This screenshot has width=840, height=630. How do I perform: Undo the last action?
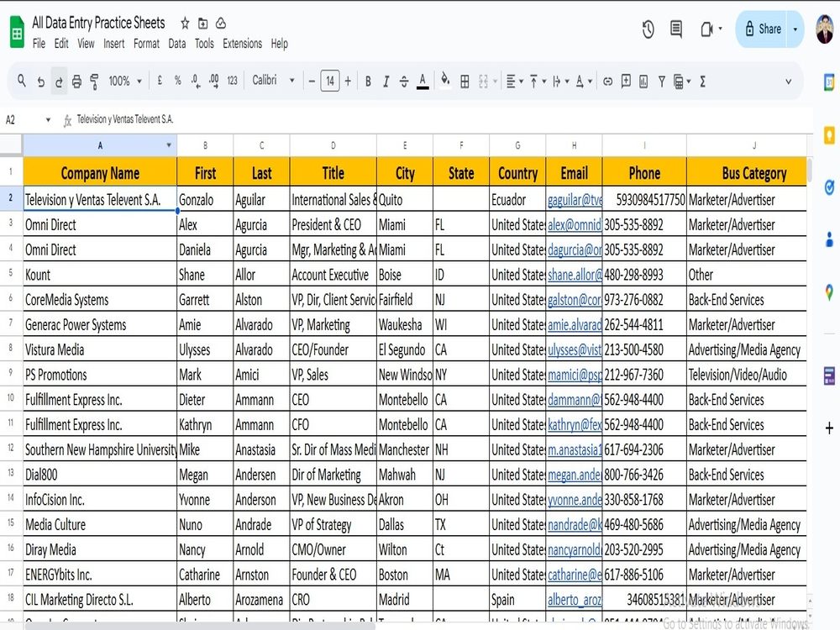pyautogui.click(x=40, y=81)
